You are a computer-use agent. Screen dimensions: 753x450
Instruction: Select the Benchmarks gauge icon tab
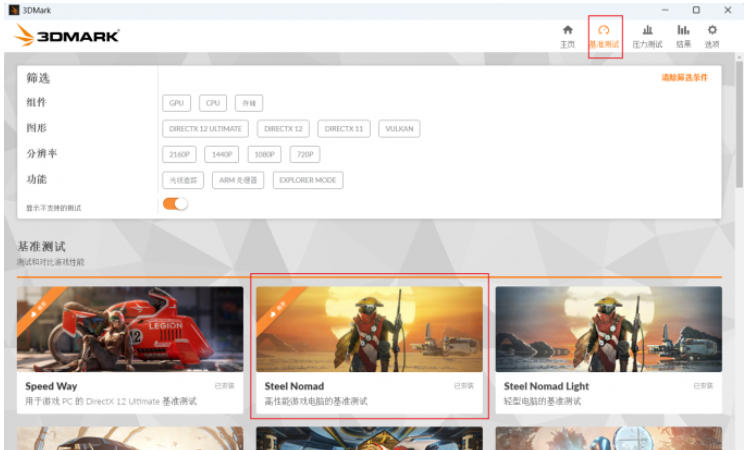click(604, 36)
